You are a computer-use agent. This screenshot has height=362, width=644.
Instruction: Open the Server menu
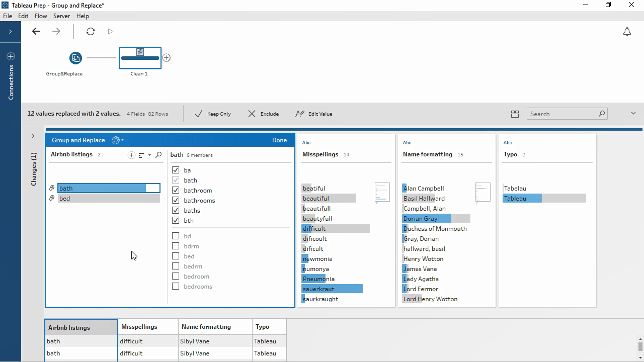pyautogui.click(x=61, y=16)
